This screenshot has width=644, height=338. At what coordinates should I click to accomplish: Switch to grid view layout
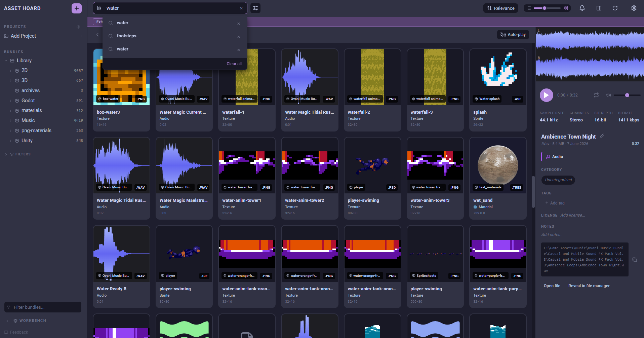[566, 8]
